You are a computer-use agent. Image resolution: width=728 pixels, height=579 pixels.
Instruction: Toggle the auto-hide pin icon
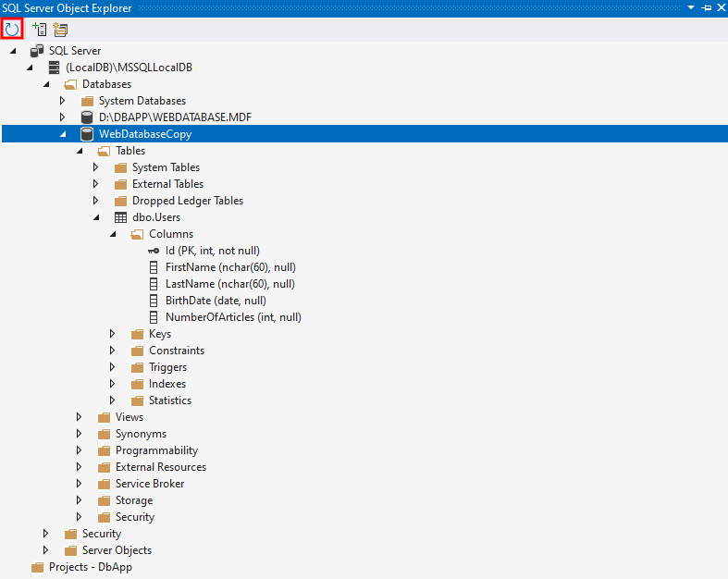[707, 7]
